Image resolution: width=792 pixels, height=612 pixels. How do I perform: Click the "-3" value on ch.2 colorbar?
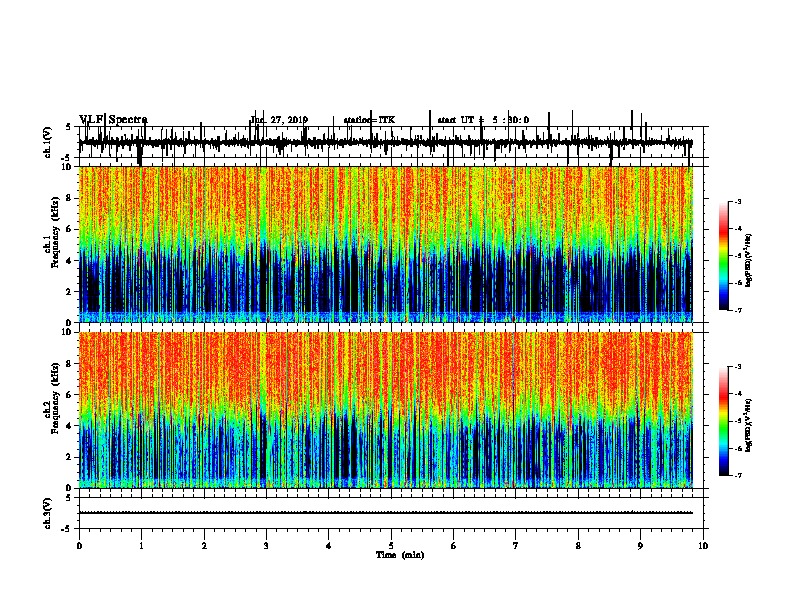point(738,367)
